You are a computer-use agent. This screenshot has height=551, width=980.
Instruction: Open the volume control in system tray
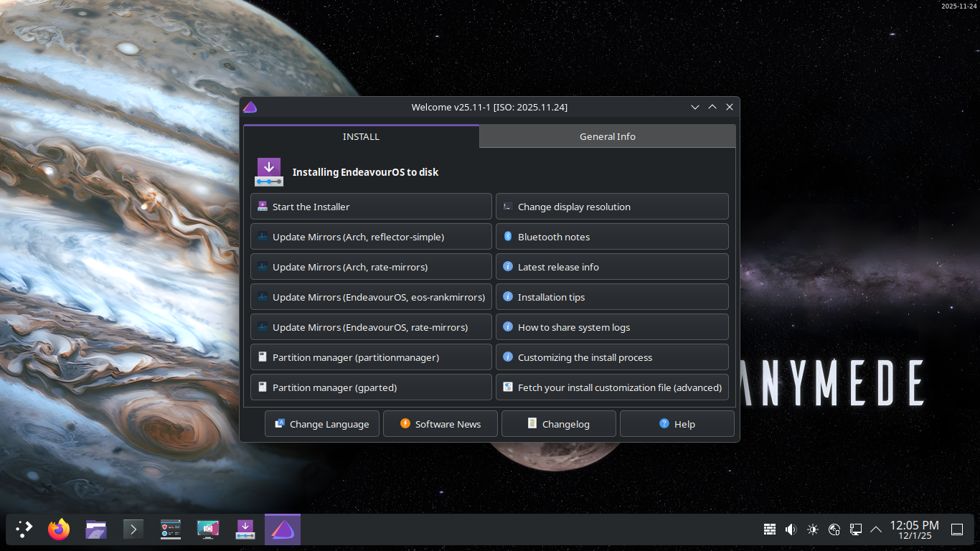791,529
